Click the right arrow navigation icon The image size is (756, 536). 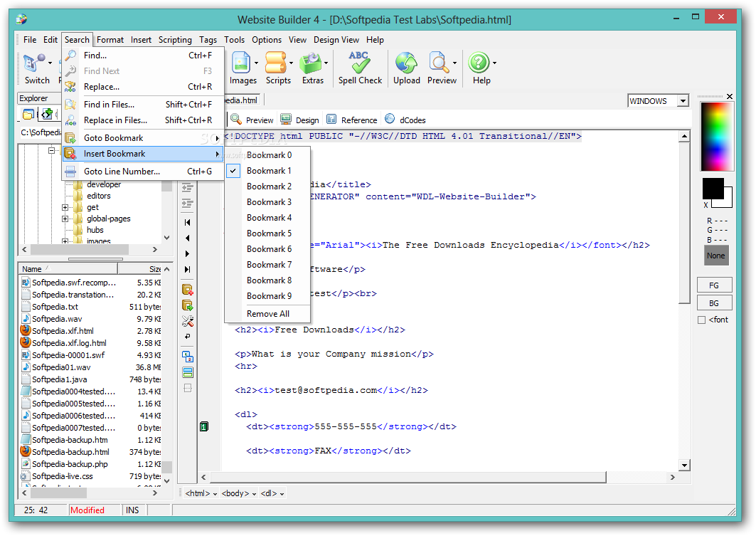point(188,254)
